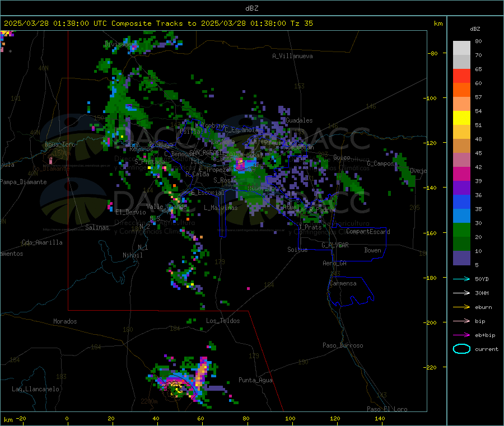Click the 100 km x-axis tick label
The image size is (504, 426).
tap(290, 418)
